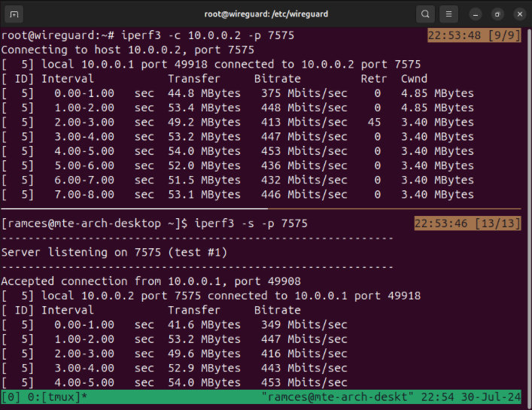Click the 448 Mbits/sec bitrate value
Image resolution: width=532 pixels, height=410 pixels.
pyautogui.click(x=304, y=108)
